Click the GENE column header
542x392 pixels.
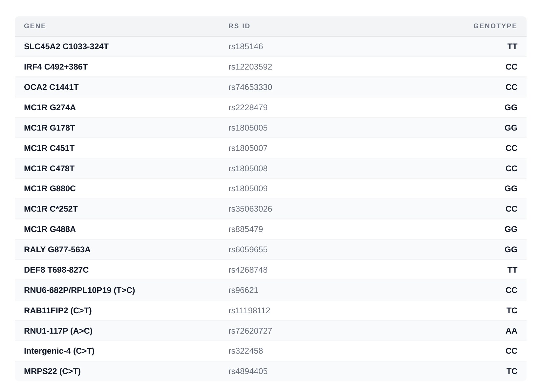(x=35, y=26)
